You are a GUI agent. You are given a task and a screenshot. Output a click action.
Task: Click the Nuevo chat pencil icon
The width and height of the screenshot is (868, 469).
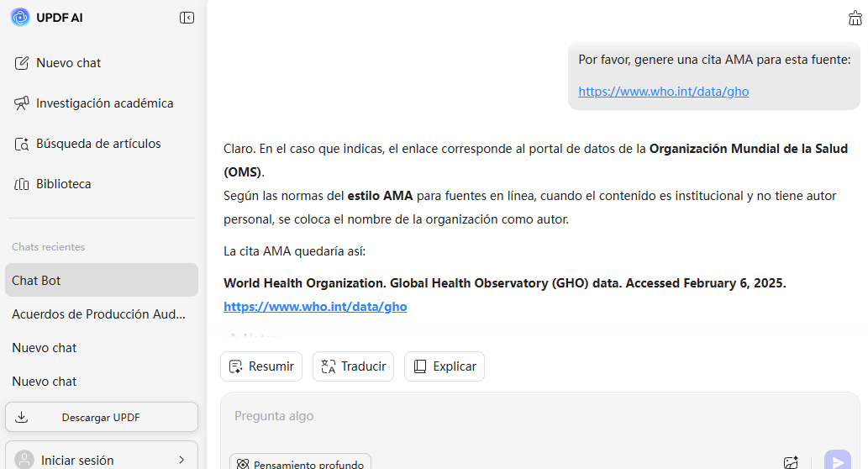pos(22,63)
